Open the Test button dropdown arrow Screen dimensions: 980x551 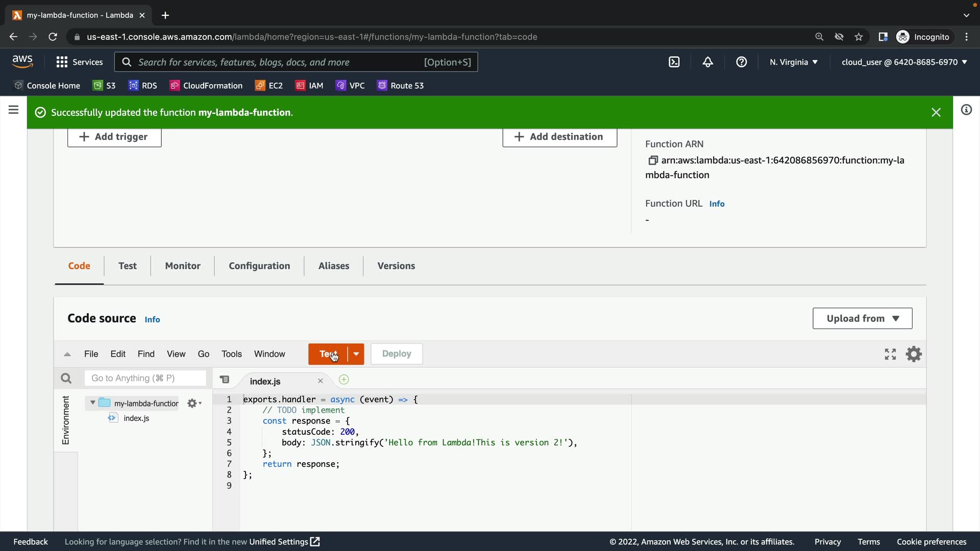click(x=356, y=354)
